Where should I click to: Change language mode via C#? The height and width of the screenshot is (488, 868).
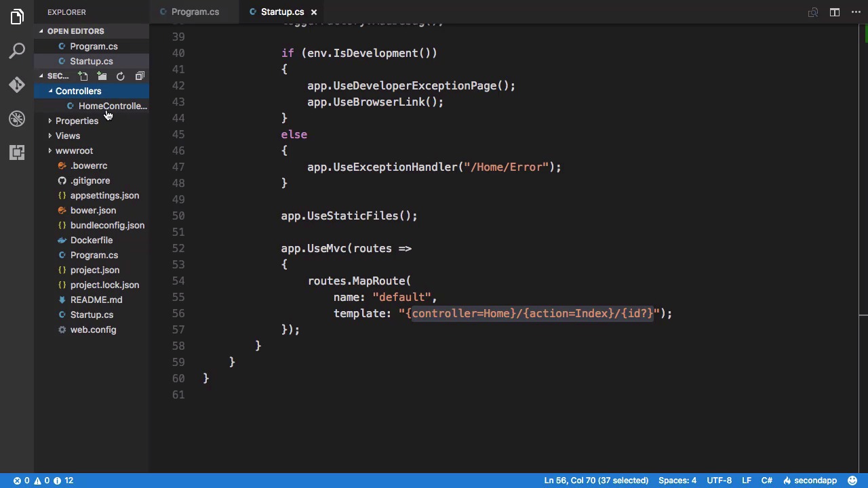click(x=766, y=481)
